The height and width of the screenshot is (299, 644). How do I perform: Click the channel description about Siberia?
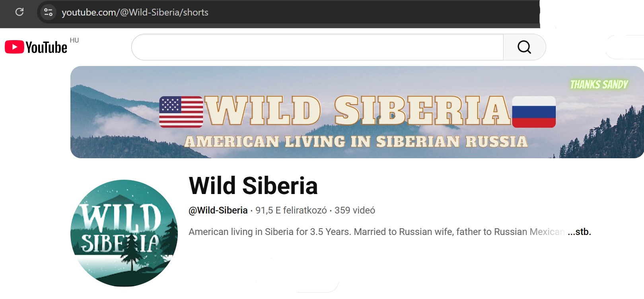pos(376,232)
